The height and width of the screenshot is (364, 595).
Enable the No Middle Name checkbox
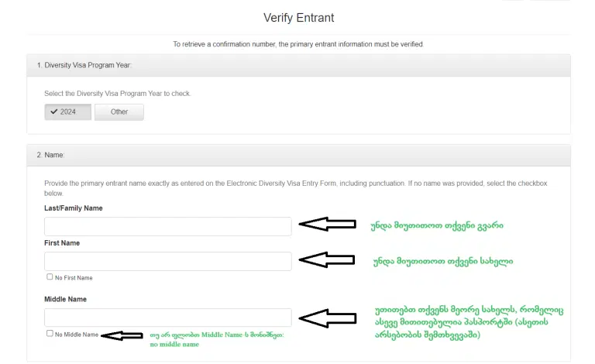[50, 334]
